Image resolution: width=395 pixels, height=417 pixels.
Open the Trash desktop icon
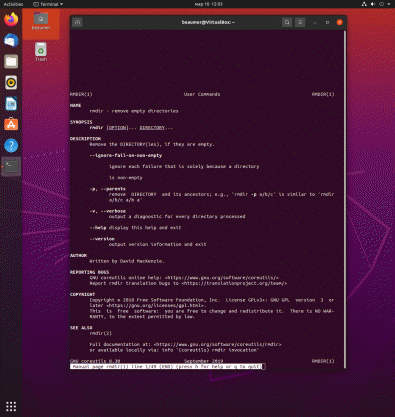pyautogui.click(x=41, y=52)
